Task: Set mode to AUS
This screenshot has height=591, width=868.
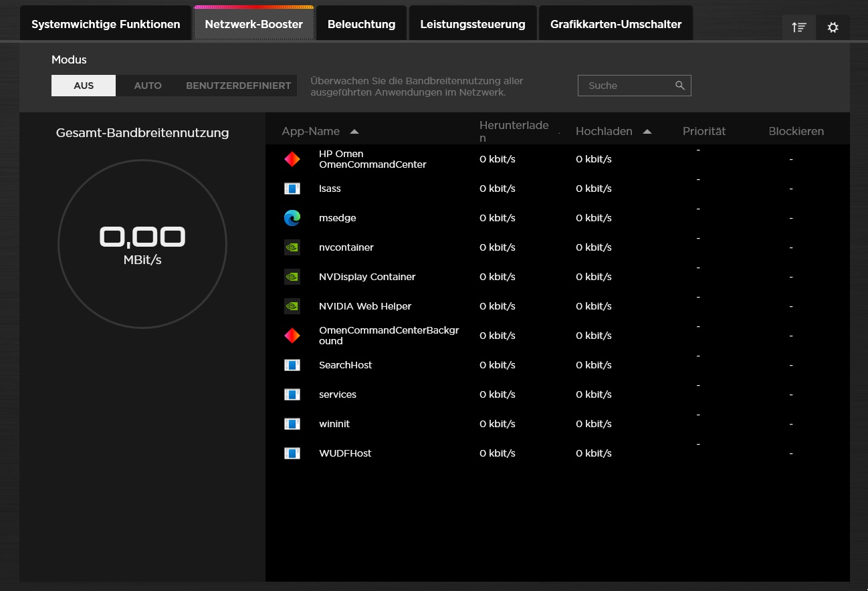Action: coord(84,86)
